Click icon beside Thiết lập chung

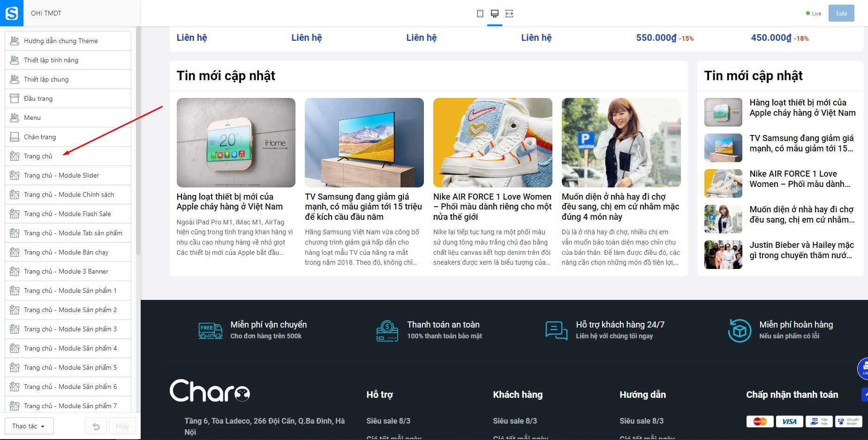15,79
